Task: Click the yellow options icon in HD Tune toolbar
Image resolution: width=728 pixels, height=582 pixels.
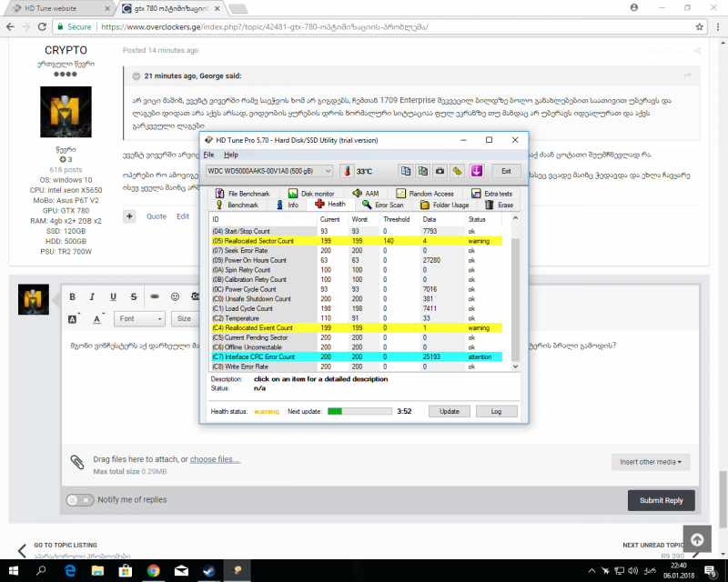Action: point(457,171)
